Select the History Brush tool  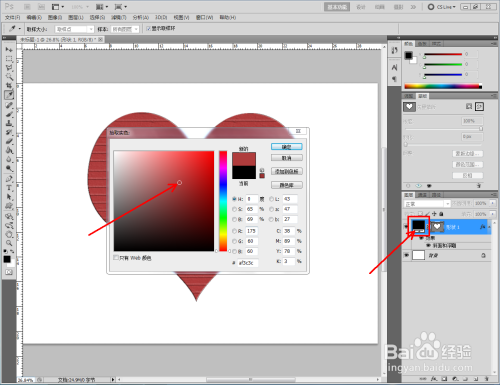[x=9, y=132]
